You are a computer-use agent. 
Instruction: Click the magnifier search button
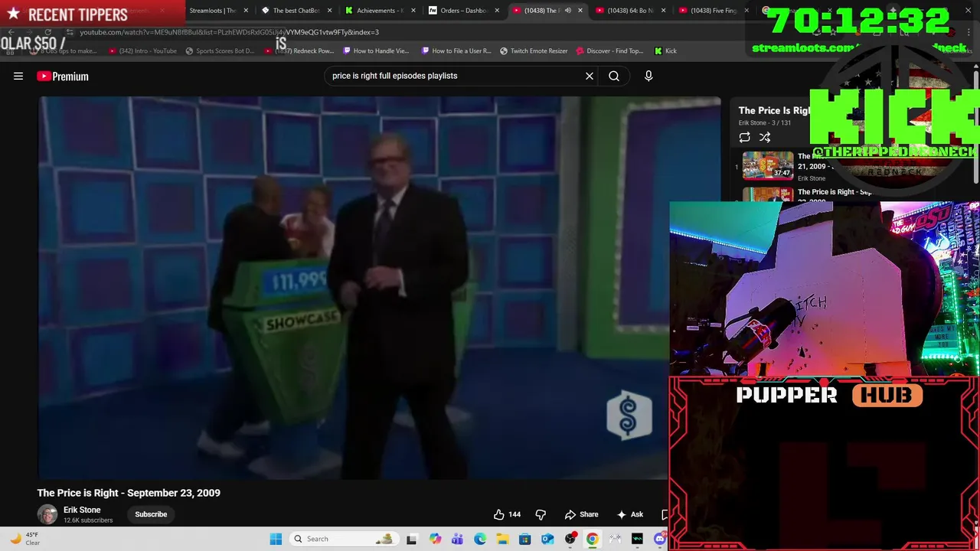click(614, 76)
